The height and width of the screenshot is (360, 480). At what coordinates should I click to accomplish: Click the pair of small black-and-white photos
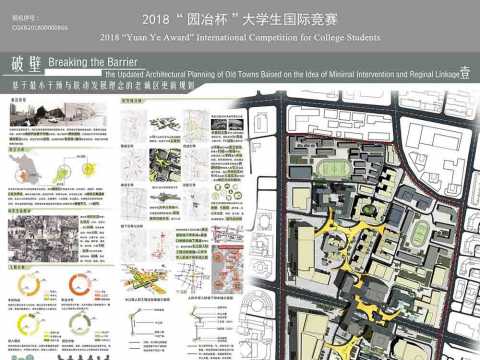[x=227, y=124]
